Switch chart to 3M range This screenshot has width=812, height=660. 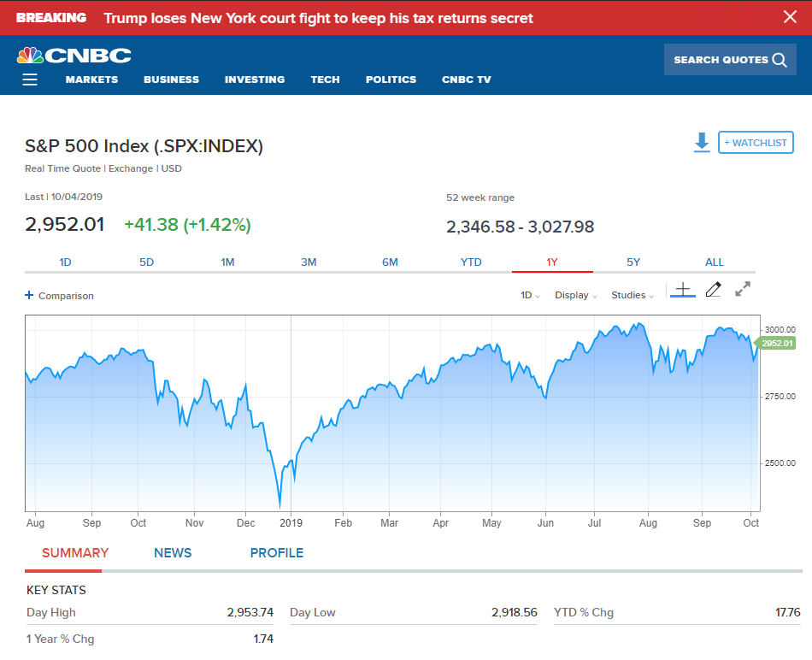tap(309, 262)
